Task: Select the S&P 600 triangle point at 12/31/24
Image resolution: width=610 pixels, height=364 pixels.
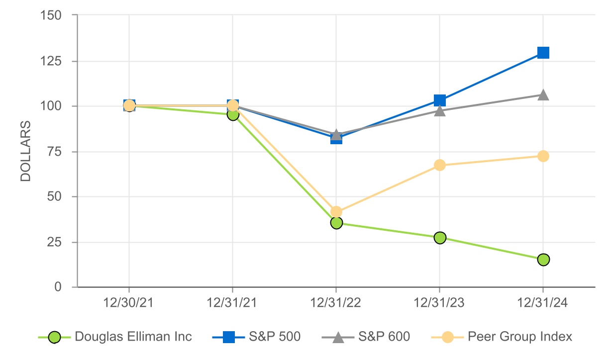Action: click(x=543, y=94)
